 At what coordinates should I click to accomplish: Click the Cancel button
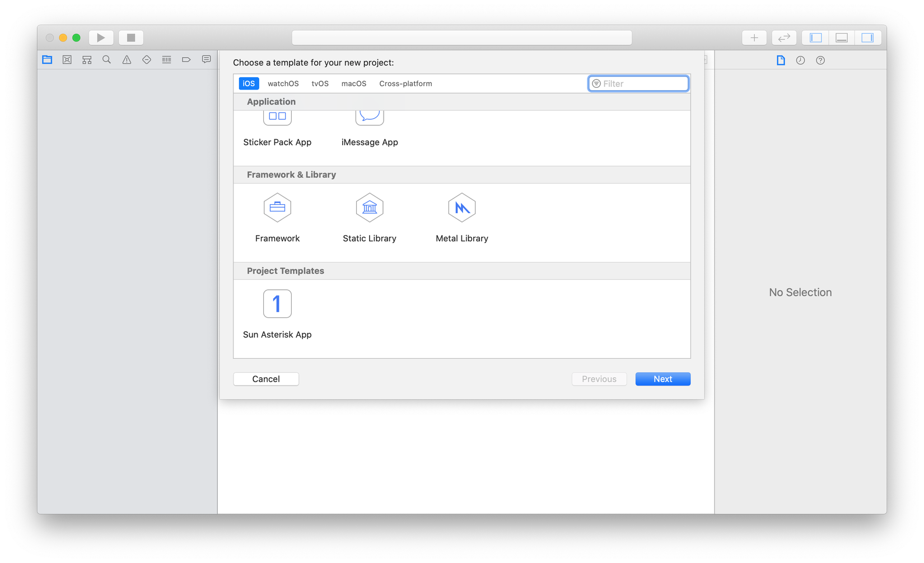266,379
